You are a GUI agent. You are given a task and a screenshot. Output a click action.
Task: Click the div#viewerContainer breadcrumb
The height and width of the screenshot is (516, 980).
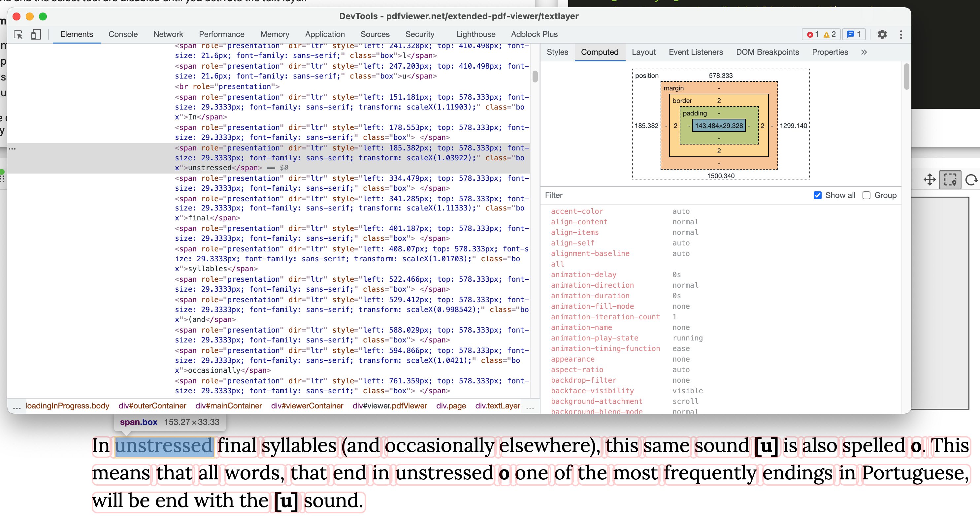pos(307,406)
